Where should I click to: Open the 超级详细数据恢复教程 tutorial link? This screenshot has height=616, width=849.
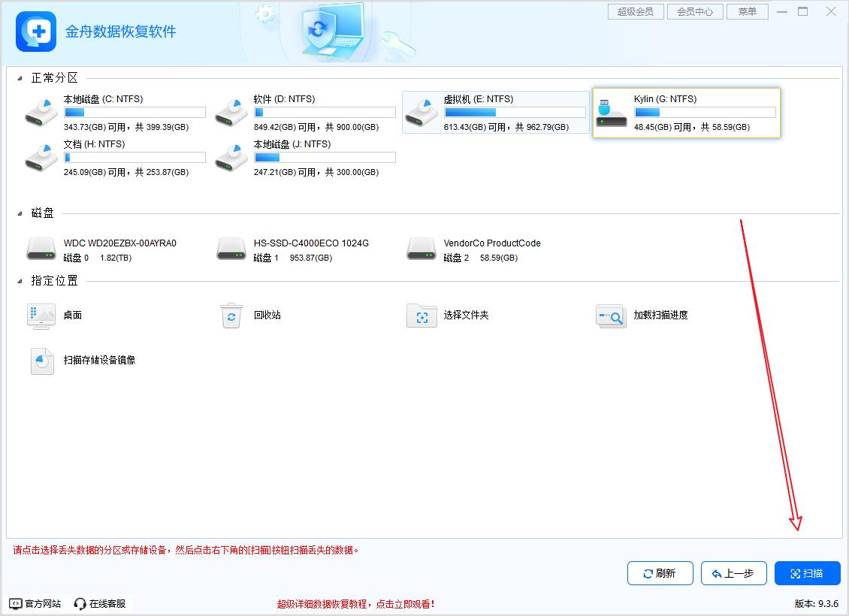pos(355,604)
